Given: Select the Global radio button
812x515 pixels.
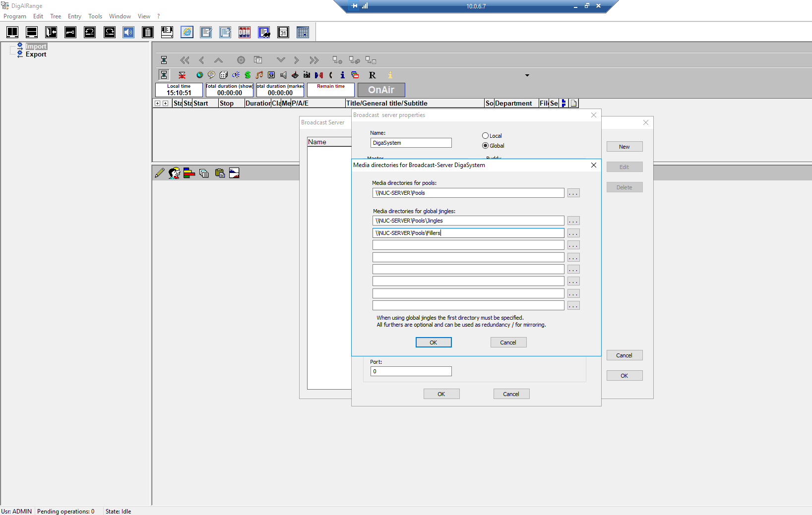Looking at the screenshot, I should pos(485,146).
